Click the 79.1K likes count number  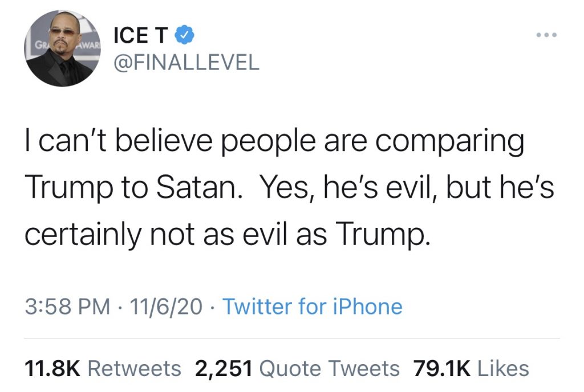(441, 369)
